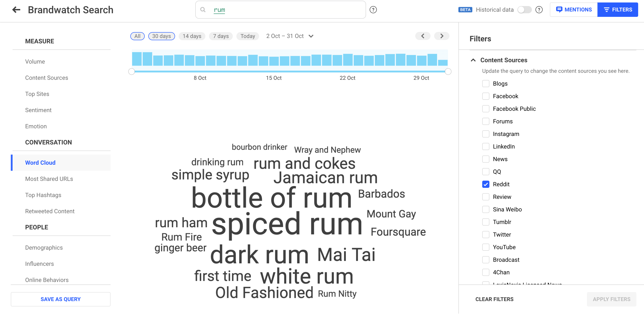Enable Facebook Public source
The width and height of the screenshot is (644, 315).
(x=486, y=109)
